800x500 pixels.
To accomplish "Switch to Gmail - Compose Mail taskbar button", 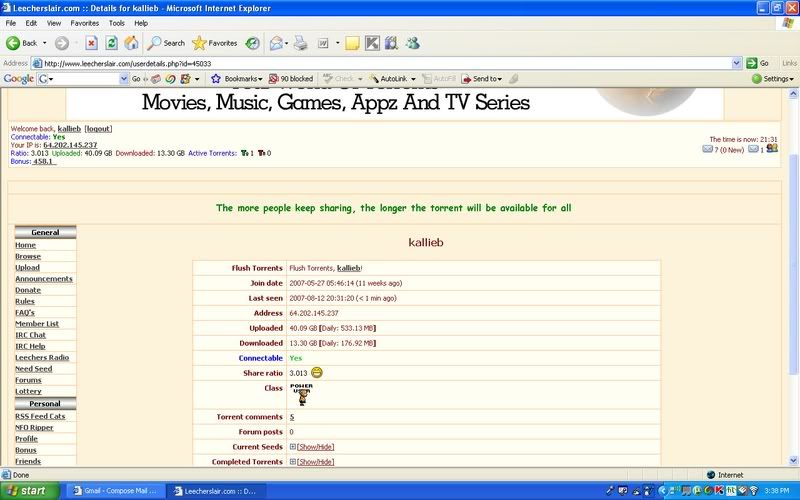I will click(115, 491).
